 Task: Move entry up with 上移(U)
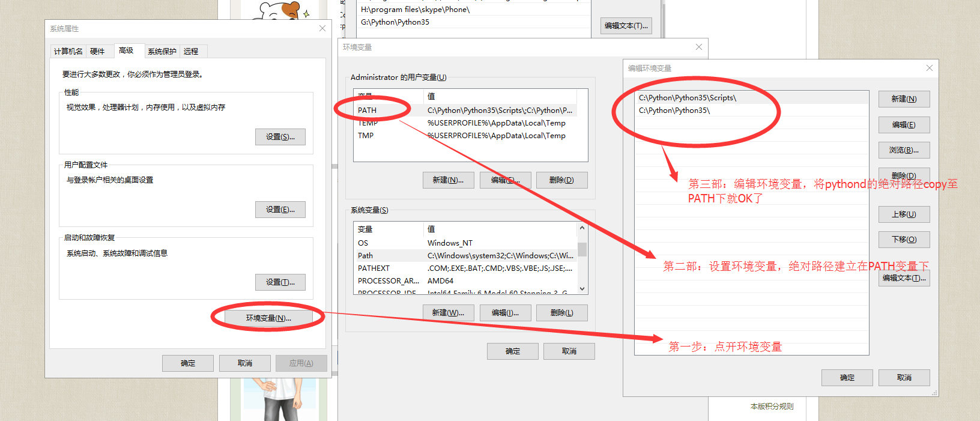904,214
